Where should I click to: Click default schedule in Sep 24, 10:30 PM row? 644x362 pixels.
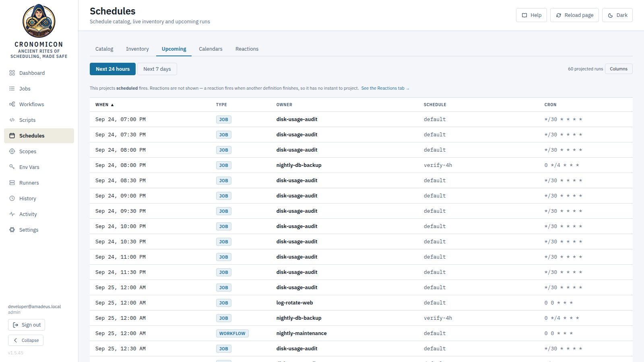click(x=435, y=242)
